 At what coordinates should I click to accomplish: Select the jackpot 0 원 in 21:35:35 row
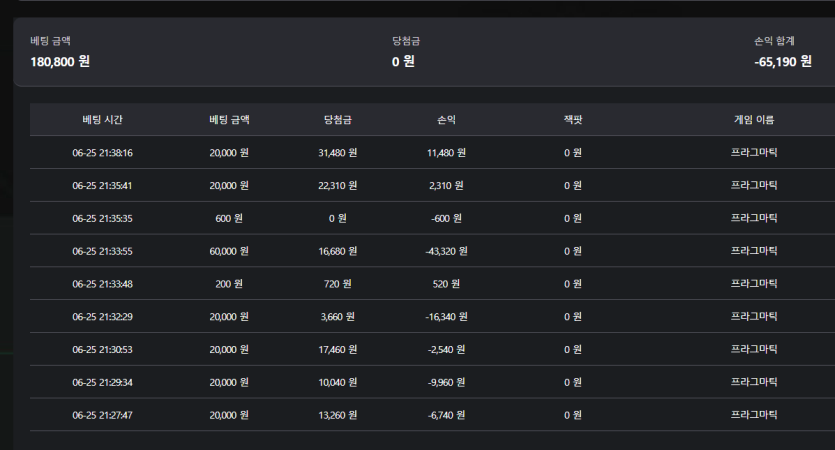click(573, 218)
